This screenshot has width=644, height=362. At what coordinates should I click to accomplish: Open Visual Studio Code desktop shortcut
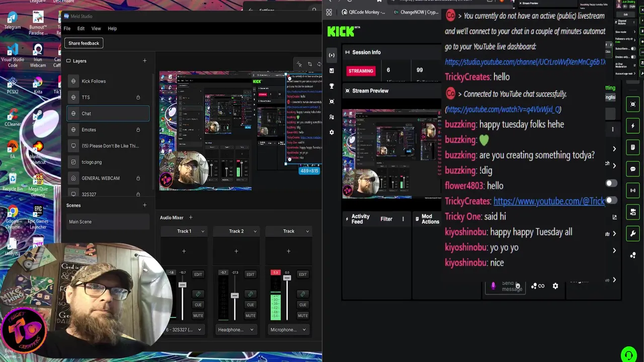click(13, 56)
